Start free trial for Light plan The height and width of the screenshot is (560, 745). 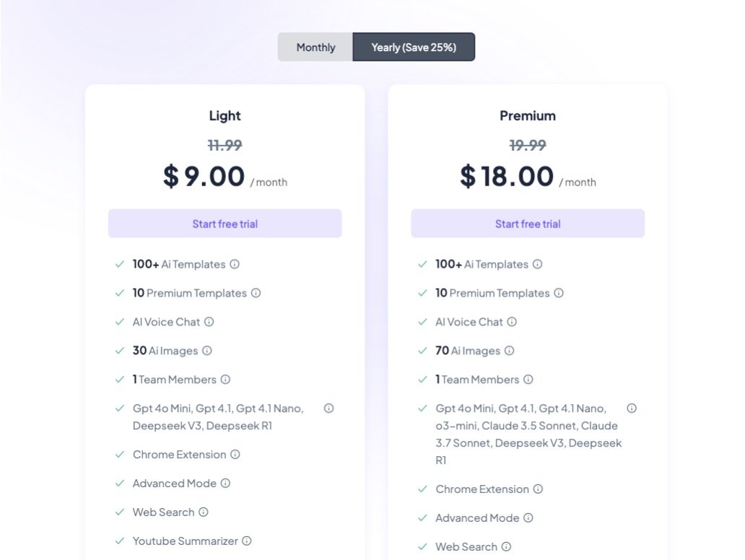pyautogui.click(x=225, y=224)
